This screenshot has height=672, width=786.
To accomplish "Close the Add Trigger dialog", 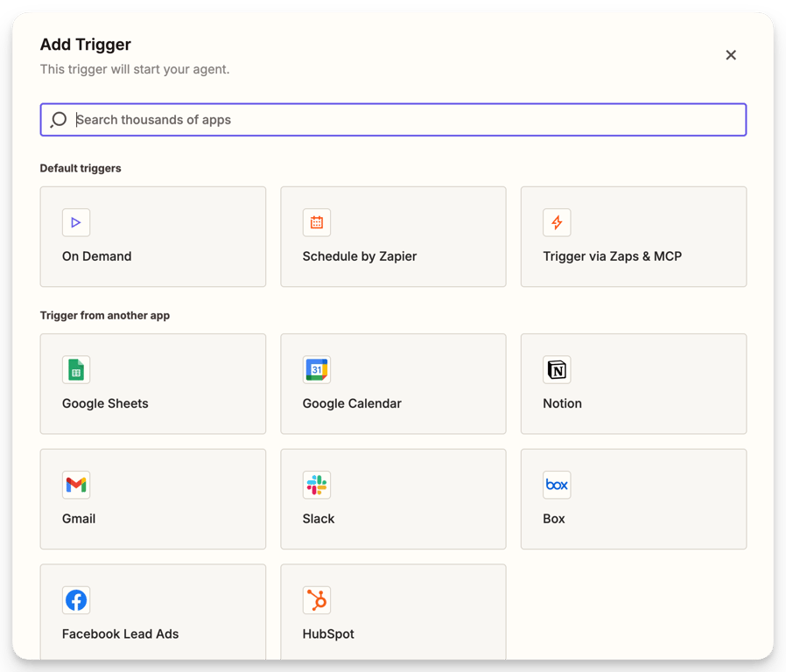I will point(731,55).
